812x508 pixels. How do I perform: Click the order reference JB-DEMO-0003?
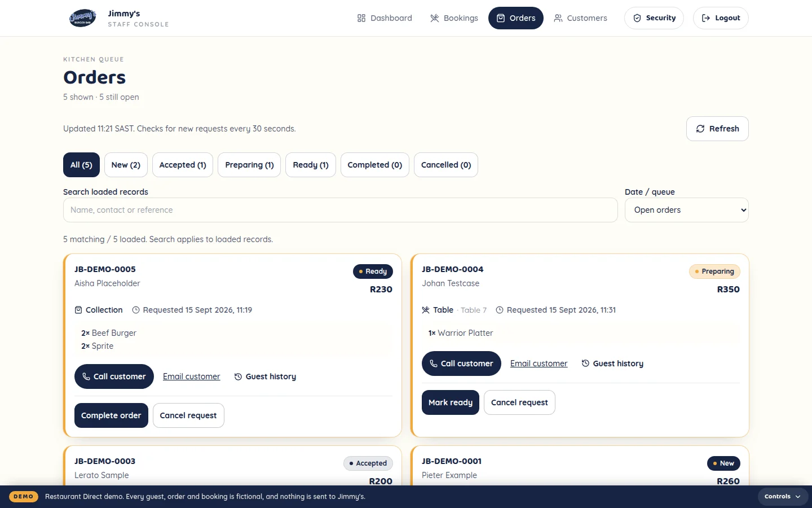105,461
